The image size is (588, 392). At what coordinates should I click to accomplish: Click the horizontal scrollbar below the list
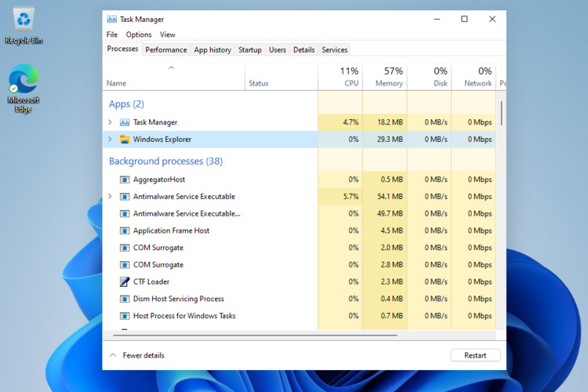click(255, 335)
